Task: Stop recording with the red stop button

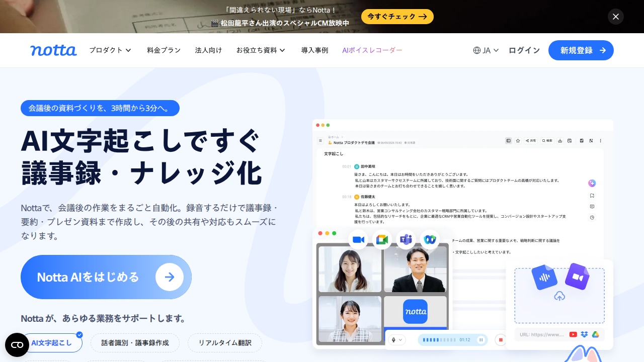Action: pyautogui.click(x=501, y=340)
